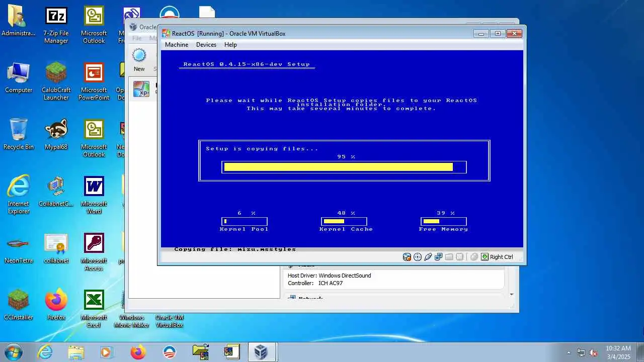Image resolution: width=644 pixels, height=362 pixels.
Task: Open the Windows Start menu
Action: tap(13, 352)
